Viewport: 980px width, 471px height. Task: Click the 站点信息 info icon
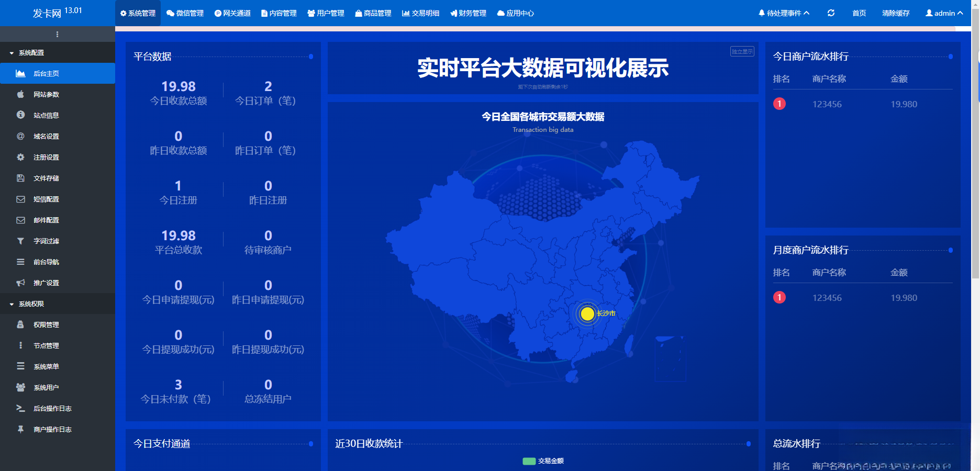click(20, 115)
